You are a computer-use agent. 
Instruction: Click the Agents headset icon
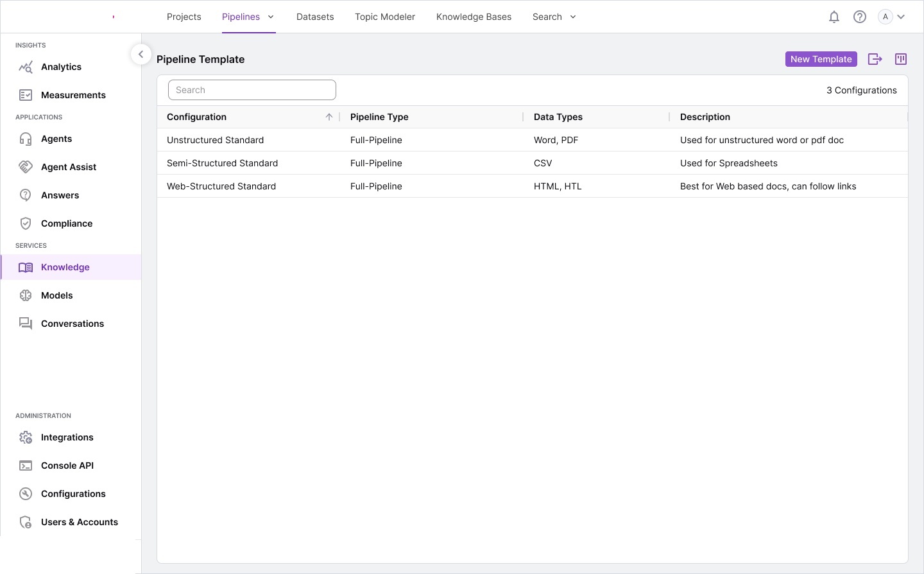25,138
